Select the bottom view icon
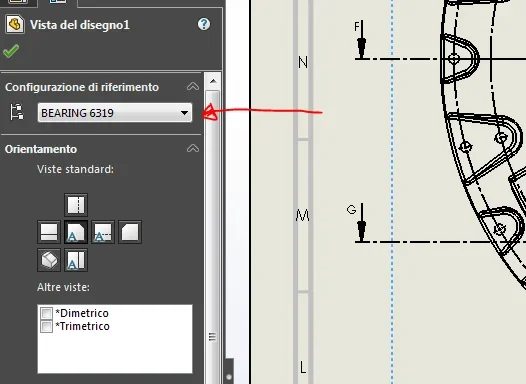Viewport: 526px width, 384px height. (76, 260)
